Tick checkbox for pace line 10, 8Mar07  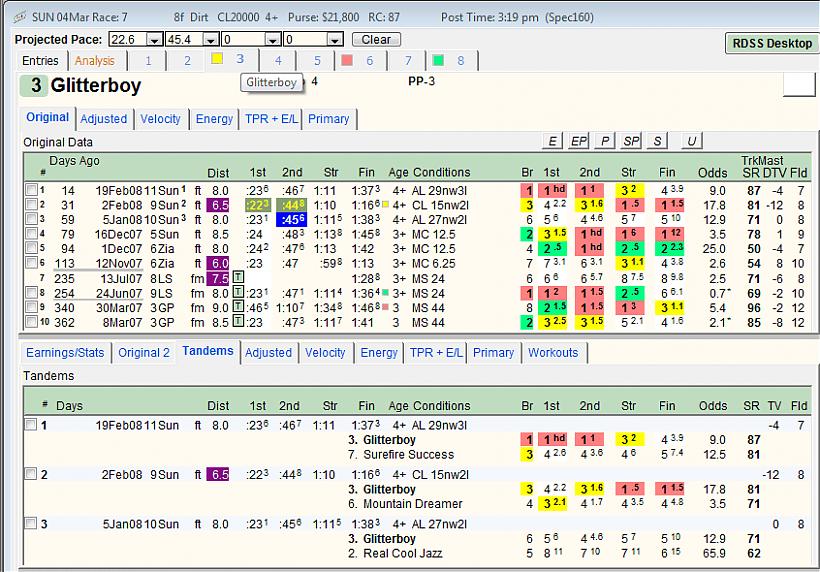tap(31, 322)
